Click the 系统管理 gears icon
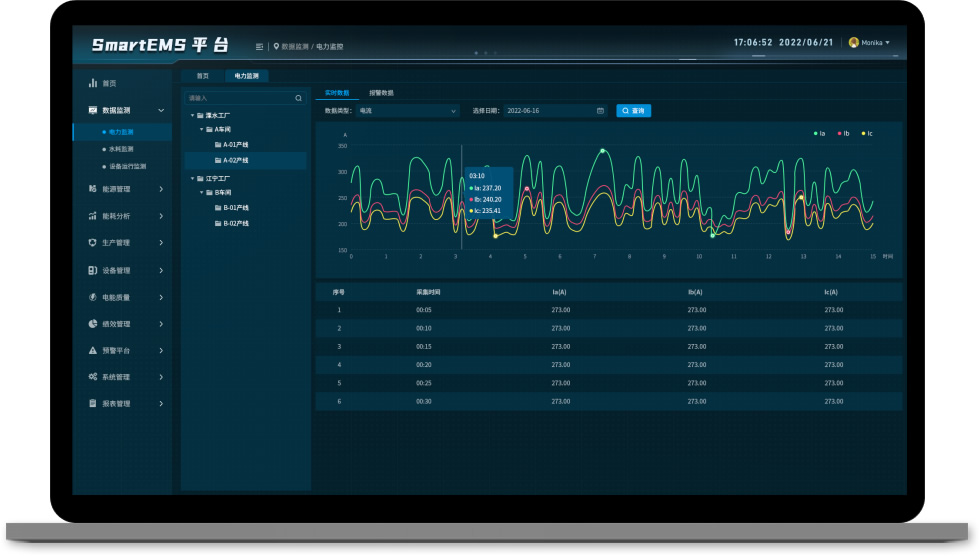 [x=93, y=377]
